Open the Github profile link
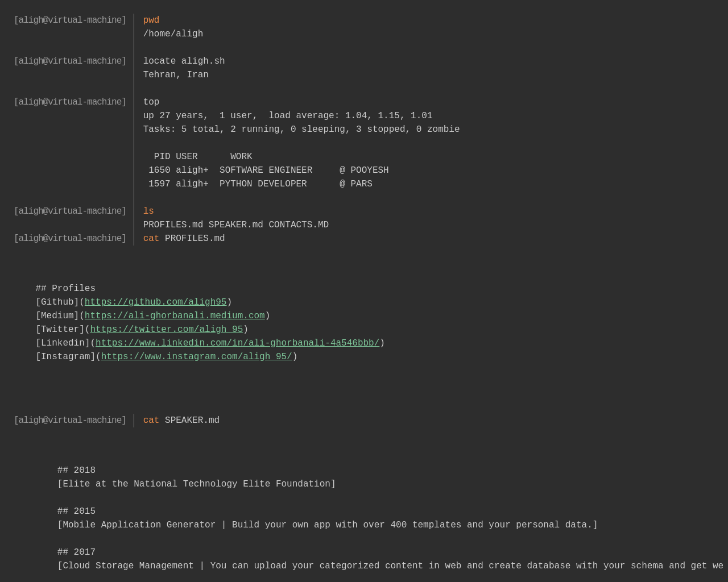Viewport: 728px width, 582px height. [x=155, y=302]
